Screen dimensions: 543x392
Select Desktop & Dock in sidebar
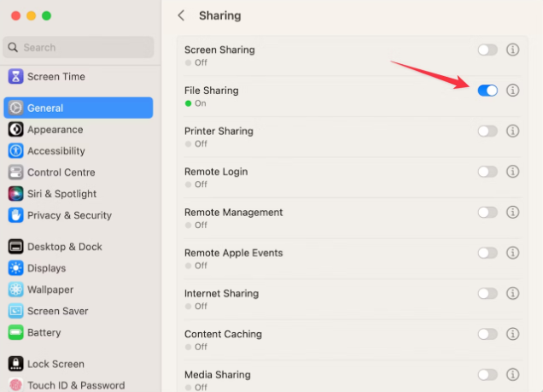(x=79, y=247)
